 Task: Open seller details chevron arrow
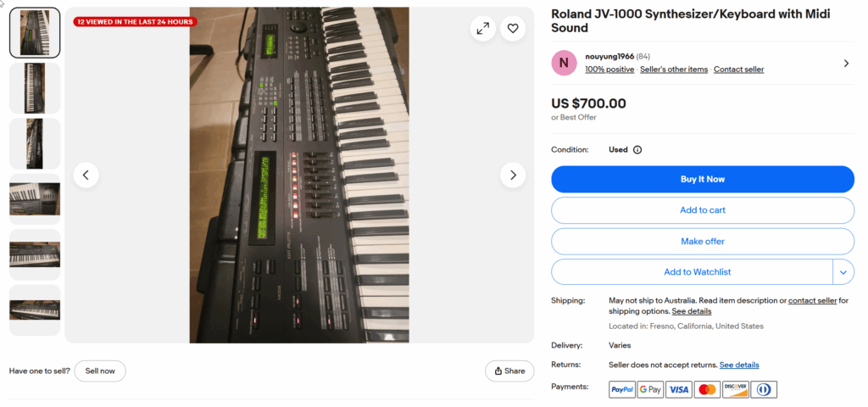coord(846,63)
